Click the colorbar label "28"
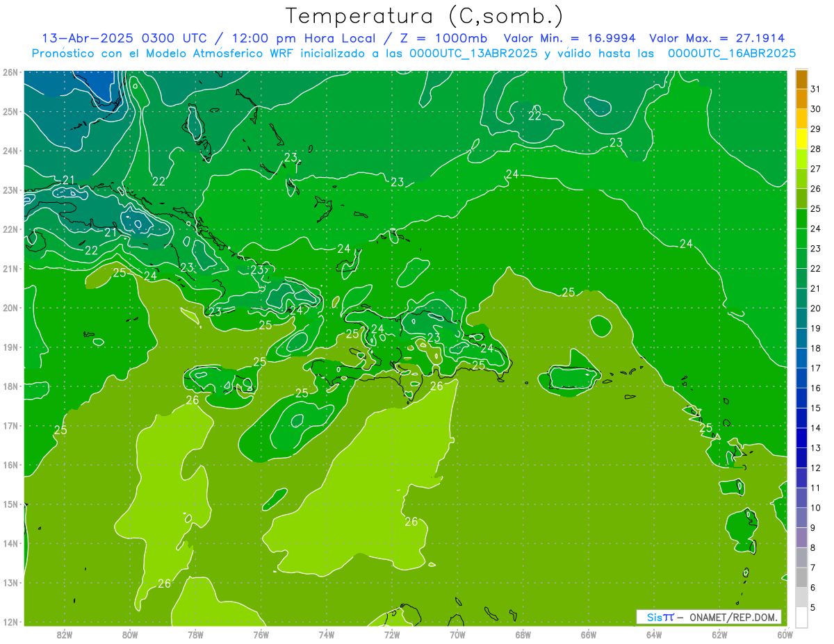Image resolution: width=834 pixels, height=644 pixels. pos(815,149)
